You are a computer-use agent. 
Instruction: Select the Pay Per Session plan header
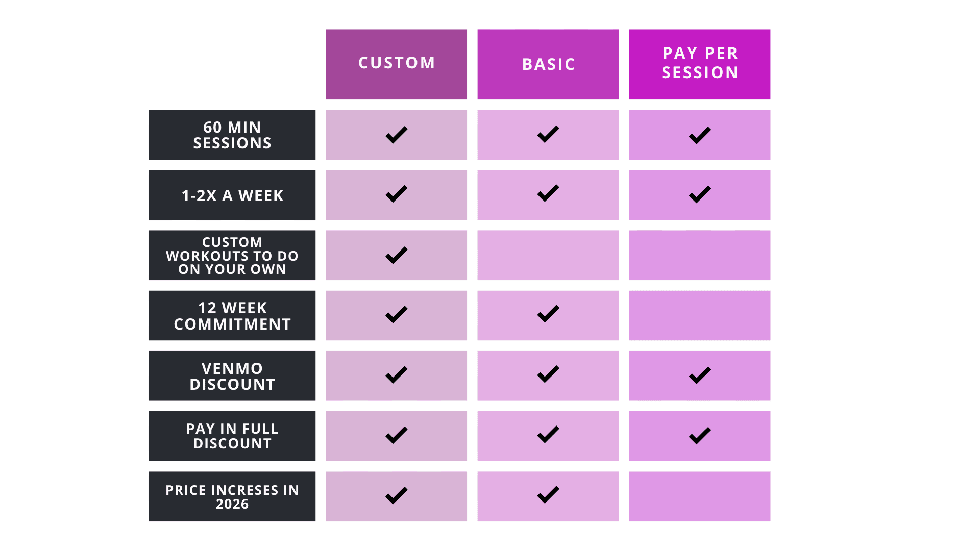pos(699,64)
